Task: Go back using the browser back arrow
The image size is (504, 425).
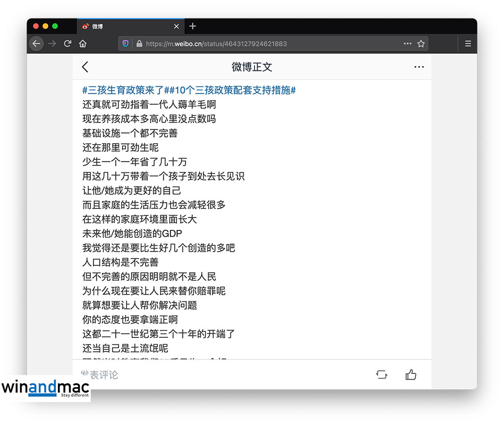Action: click(x=36, y=44)
